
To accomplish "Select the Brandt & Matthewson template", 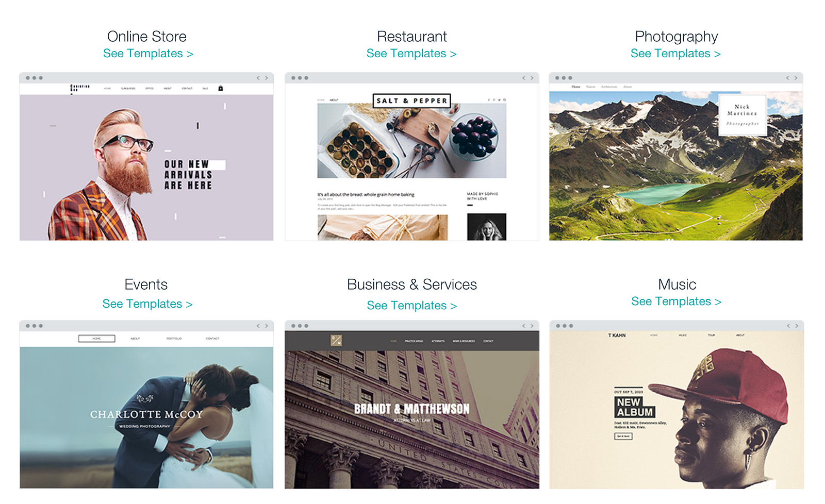I will click(x=412, y=405).
